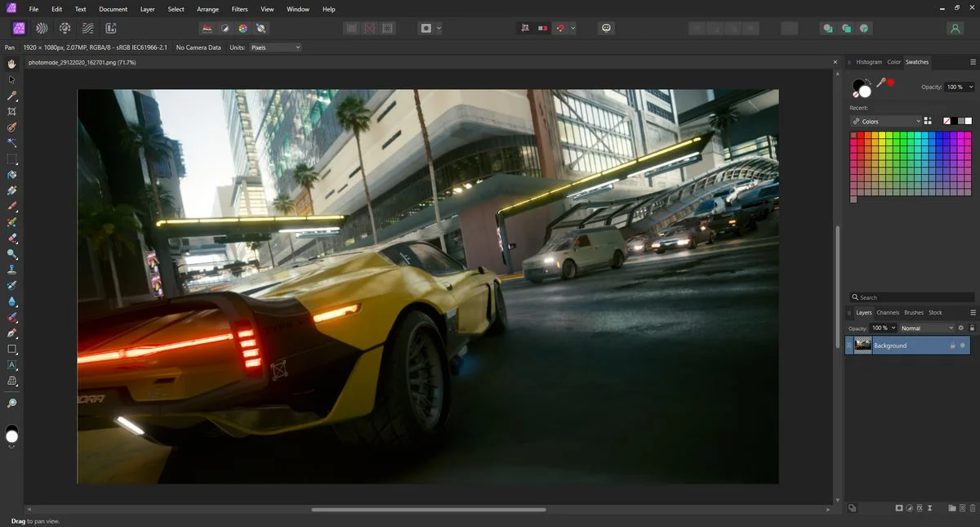Open the Document menu
Image resolution: width=980 pixels, height=527 pixels.
(113, 9)
